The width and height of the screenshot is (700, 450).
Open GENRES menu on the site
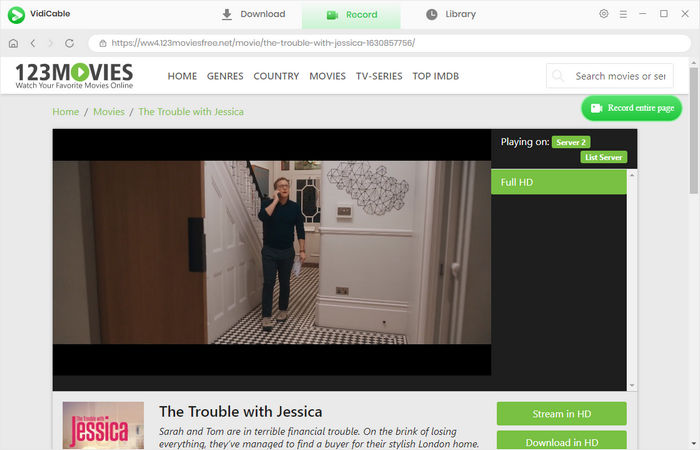pos(225,76)
